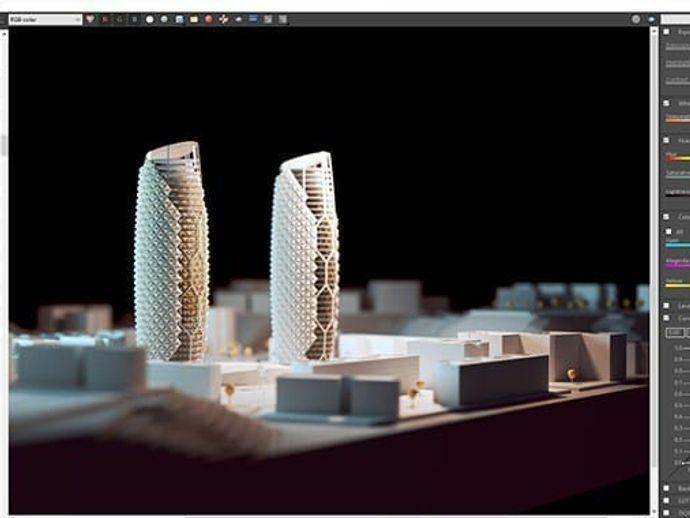Enable the White Balance correction checkbox
The width and height of the screenshot is (690, 518).
coord(667,103)
